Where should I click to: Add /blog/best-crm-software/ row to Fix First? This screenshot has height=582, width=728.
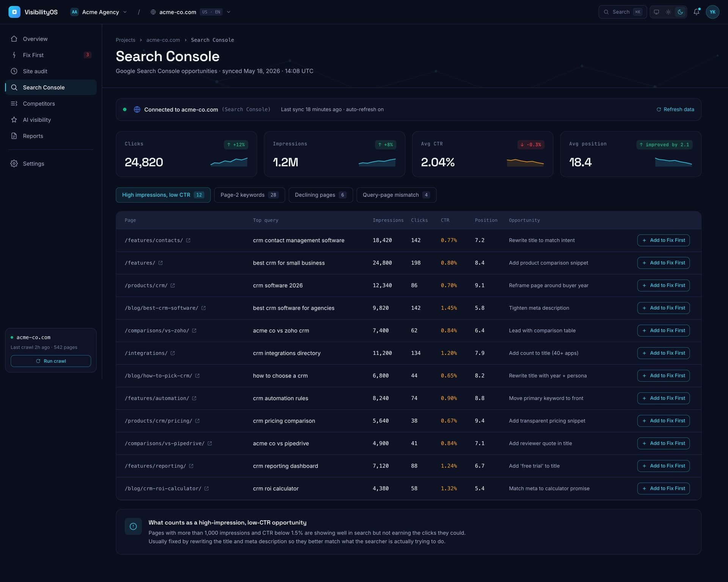tap(663, 308)
